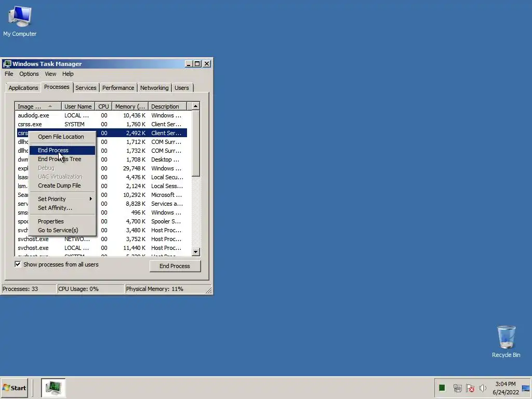Screen dimensions: 532x399
Task: Minimize the Windows Task Manager window
Action: point(189,64)
